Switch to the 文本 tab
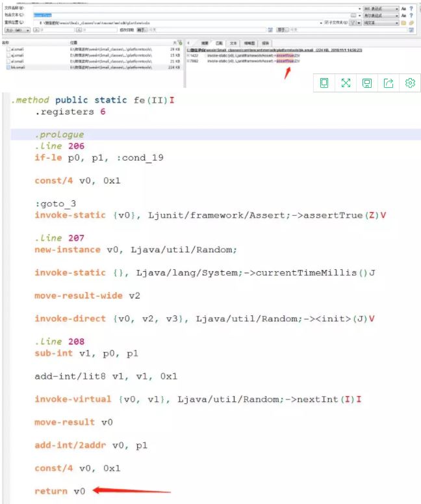 [x=233, y=43]
